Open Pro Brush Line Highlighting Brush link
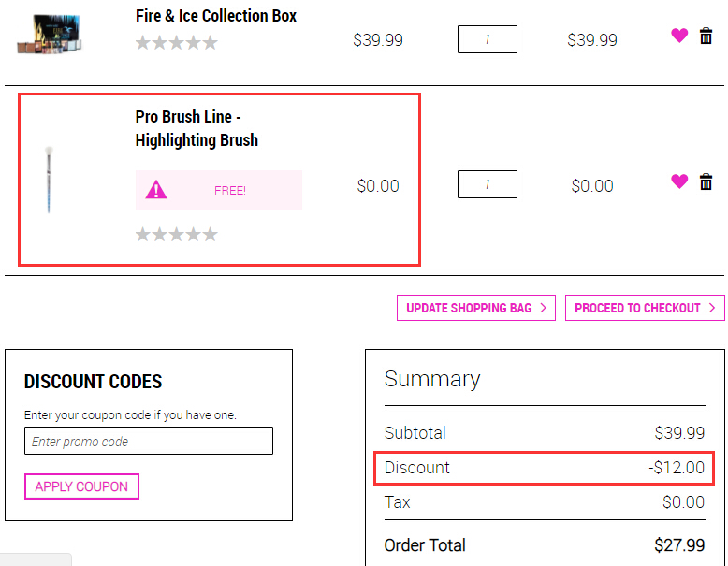The image size is (728, 566). coord(197,128)
